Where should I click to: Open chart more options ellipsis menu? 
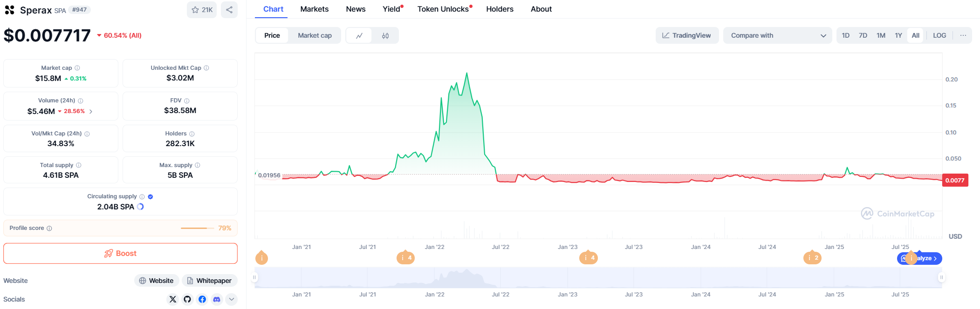pos(963,36)
